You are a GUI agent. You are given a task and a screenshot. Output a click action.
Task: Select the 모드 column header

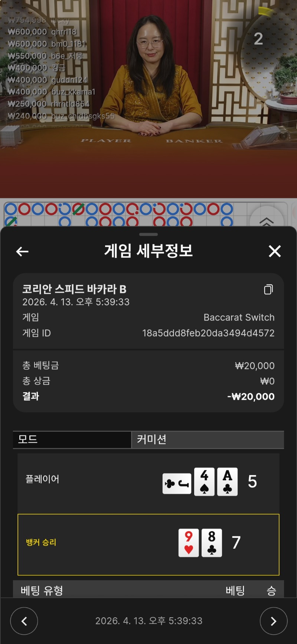[72, 439]
